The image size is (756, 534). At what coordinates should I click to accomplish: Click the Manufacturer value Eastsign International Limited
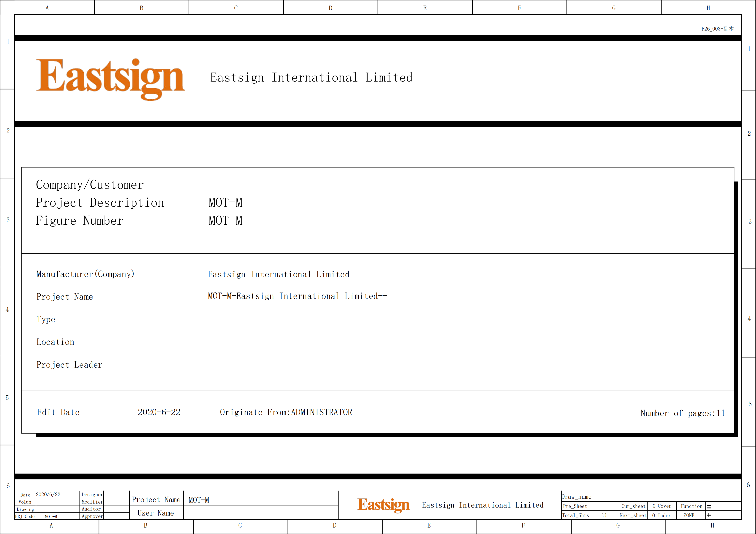[279, 274]
